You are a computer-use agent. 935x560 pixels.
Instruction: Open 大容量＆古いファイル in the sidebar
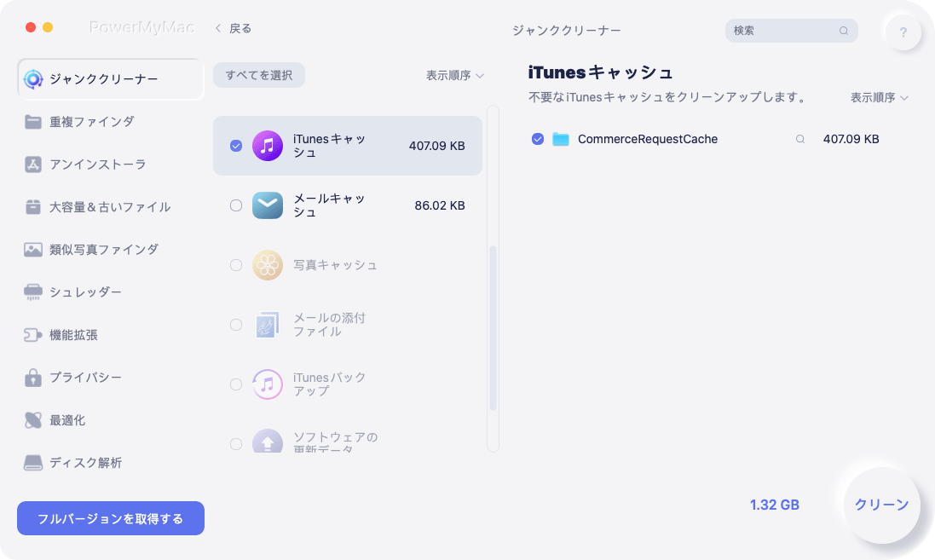[110, 207]
